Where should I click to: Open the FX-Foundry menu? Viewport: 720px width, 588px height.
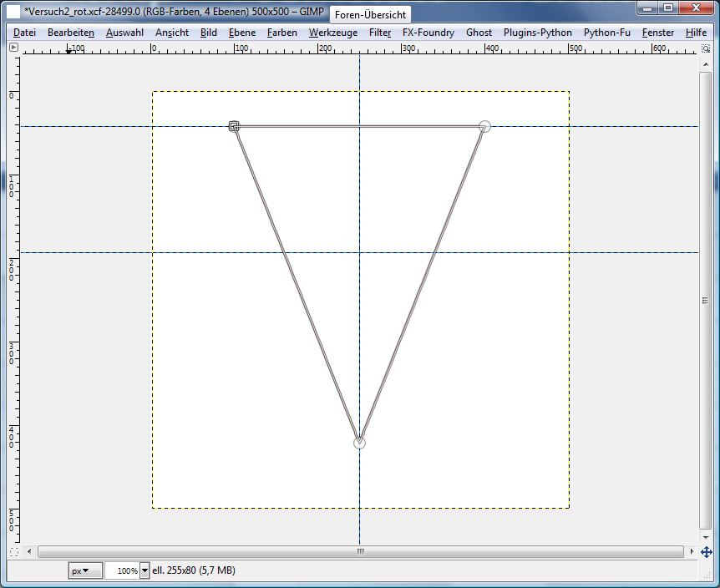click(x=428, y=33)
